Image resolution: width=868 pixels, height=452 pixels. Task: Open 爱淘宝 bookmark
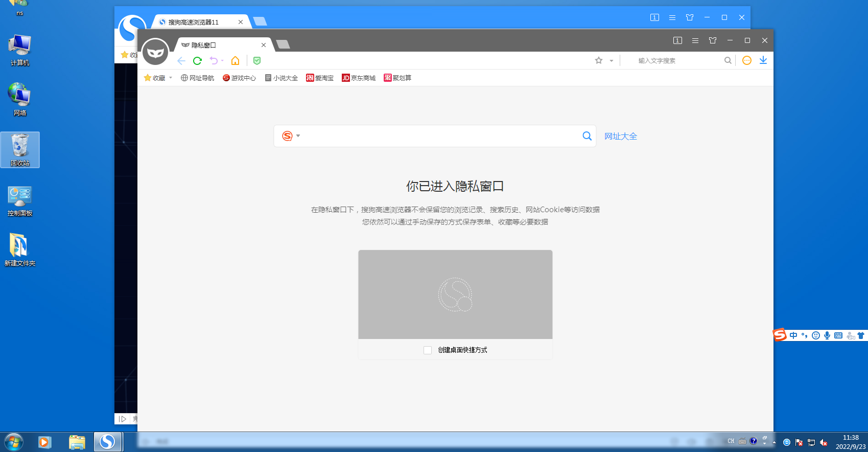(x=320, y=78)
